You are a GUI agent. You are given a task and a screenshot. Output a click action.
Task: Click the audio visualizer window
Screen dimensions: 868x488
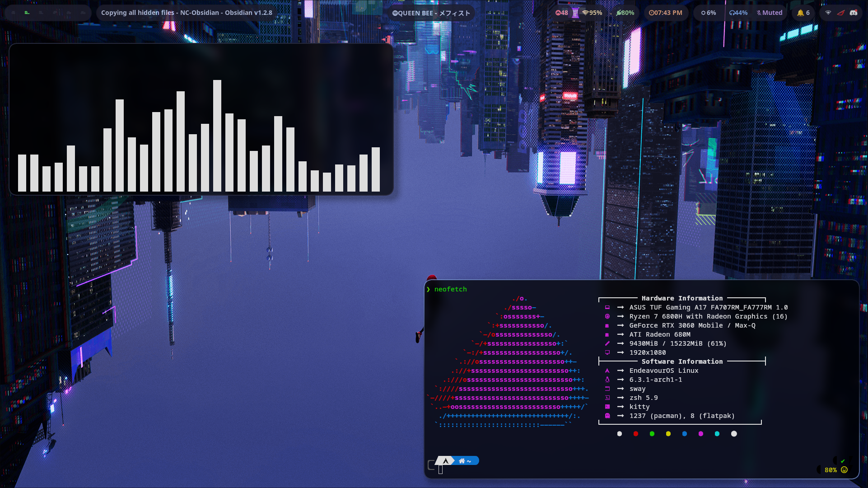coord(201,119)
